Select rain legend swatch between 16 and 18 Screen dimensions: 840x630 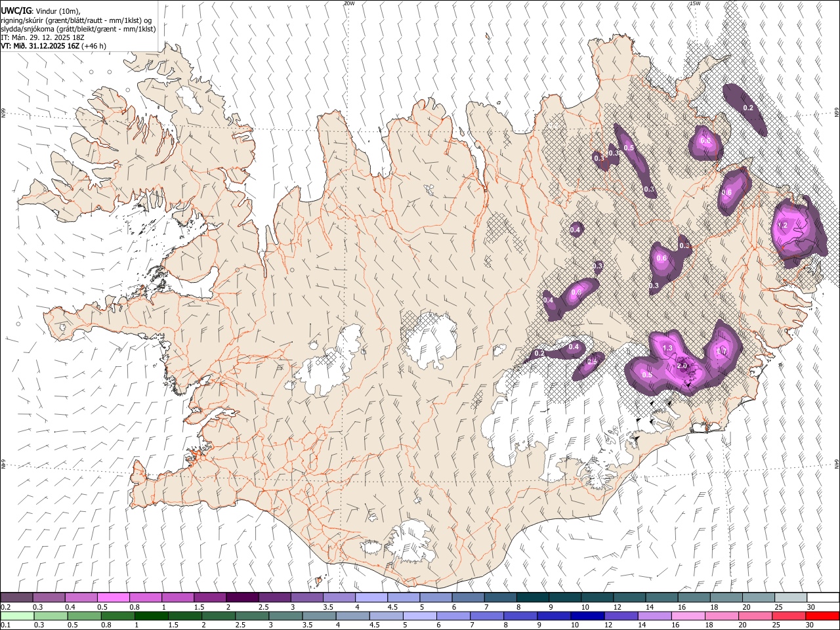tap(688, 616)
